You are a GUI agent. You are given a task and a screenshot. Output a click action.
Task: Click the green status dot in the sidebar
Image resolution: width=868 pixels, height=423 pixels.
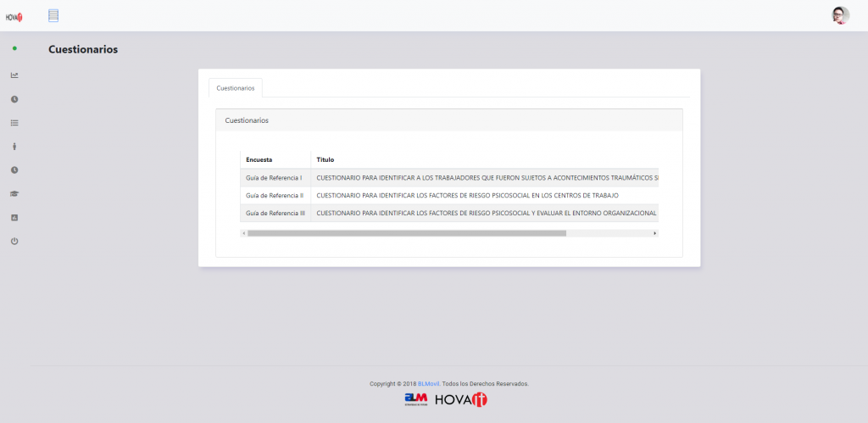tap(14, 48)
